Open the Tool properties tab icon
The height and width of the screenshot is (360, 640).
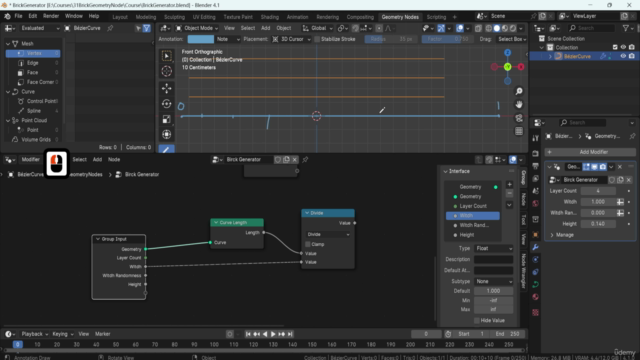pos(536,139)
